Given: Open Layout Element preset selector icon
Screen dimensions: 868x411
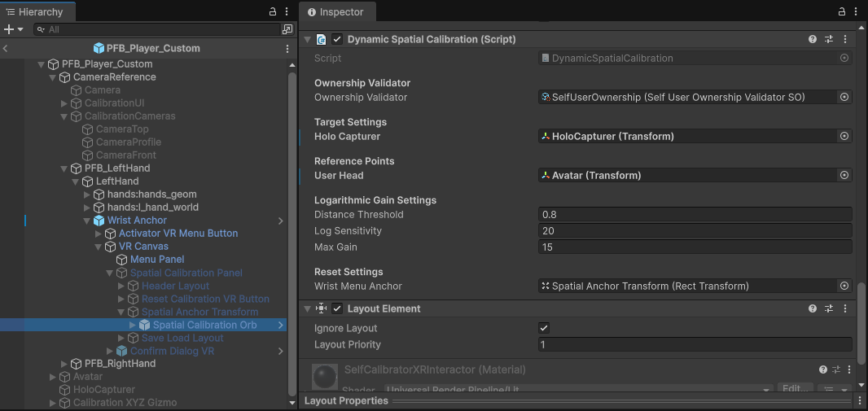Looking at the screenshot, I should (x=829, y=308).
